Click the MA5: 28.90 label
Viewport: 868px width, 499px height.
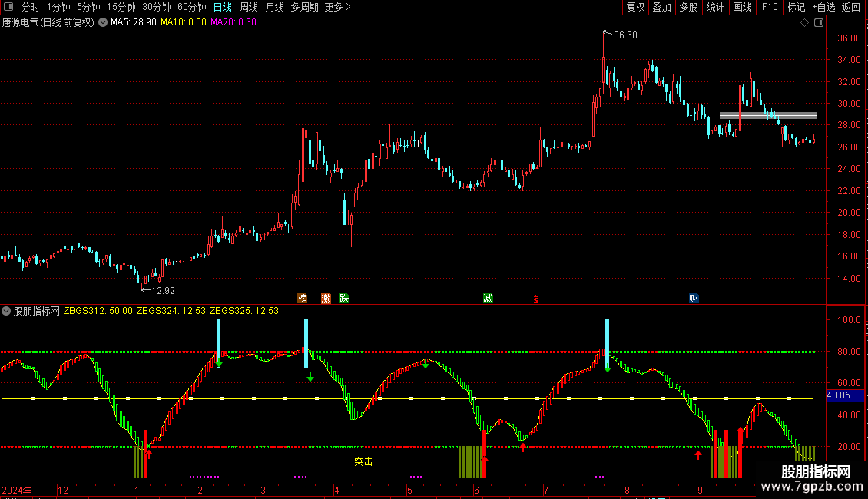coord(134,22)
